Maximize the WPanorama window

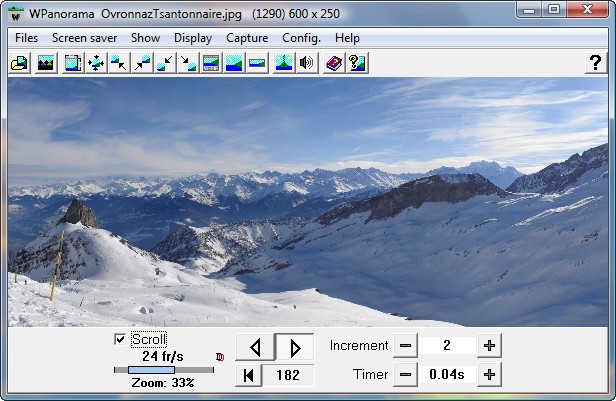pos(554,9)
